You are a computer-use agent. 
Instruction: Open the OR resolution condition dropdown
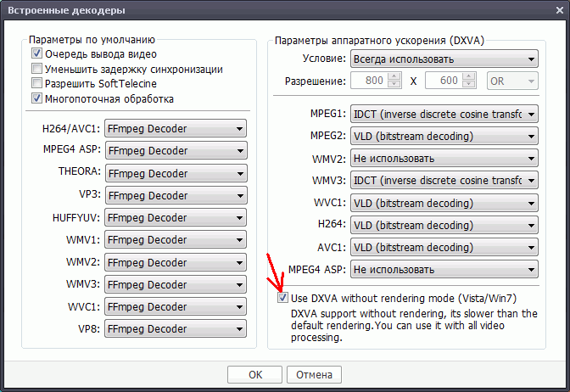click(x=513, y=81)
